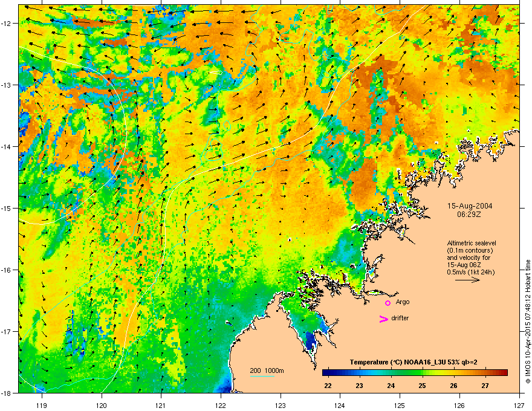
Task: Click latitude axis label -13
Action: point(6,85)
